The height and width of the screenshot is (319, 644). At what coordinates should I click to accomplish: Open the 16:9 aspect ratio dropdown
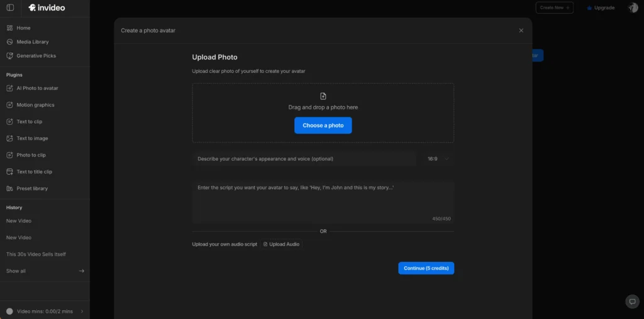tap(438, 159)
